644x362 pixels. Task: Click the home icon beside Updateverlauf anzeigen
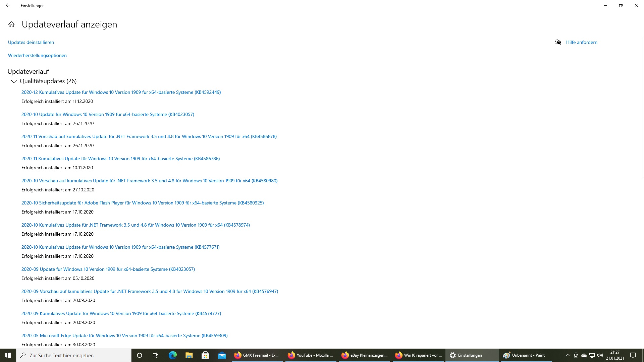pyautogui.click(x=11, y=24)
